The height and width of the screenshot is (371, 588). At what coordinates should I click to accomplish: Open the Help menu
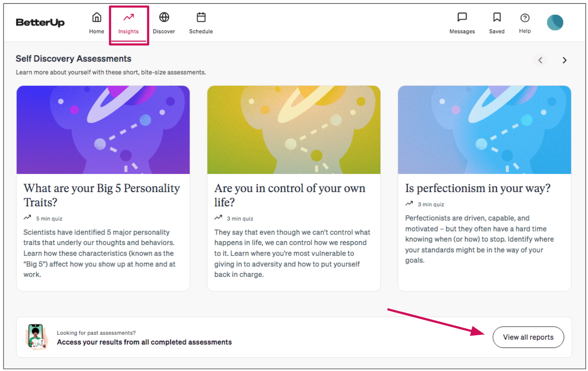[525, 23]
